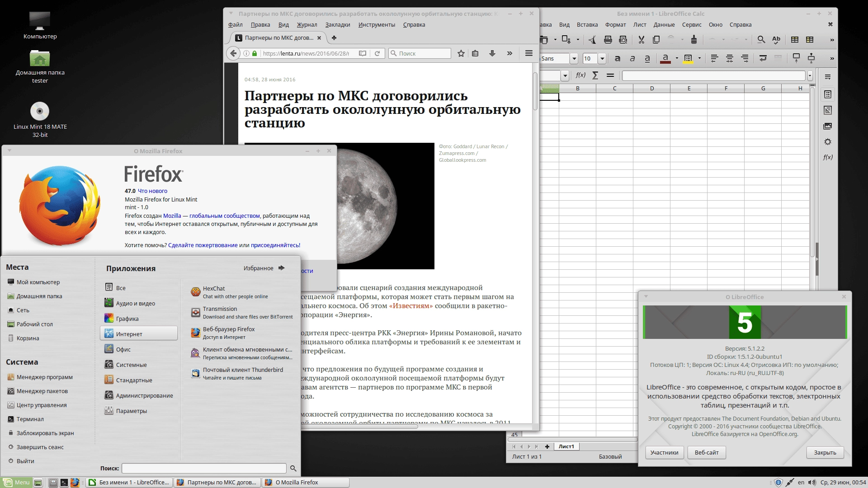Toggle Underline formatting in Calc
Viewport: 868px width, 488px height.
point(647,58)
